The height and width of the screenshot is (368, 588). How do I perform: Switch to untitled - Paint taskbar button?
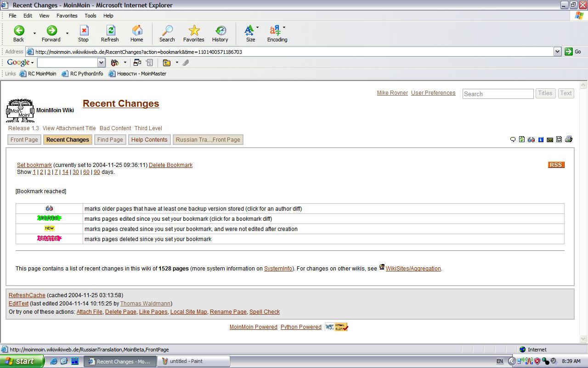coord(193,361)
